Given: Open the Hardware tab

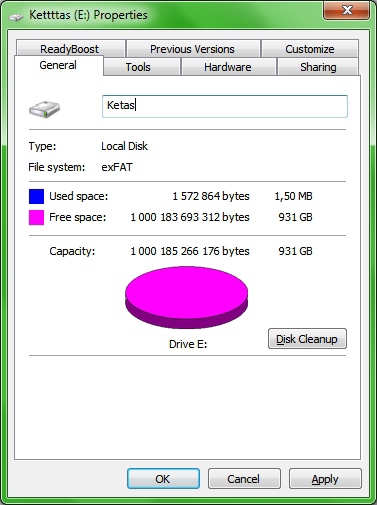Looking at the screenshot, I should pyautogui.click(x=228, y=67).
